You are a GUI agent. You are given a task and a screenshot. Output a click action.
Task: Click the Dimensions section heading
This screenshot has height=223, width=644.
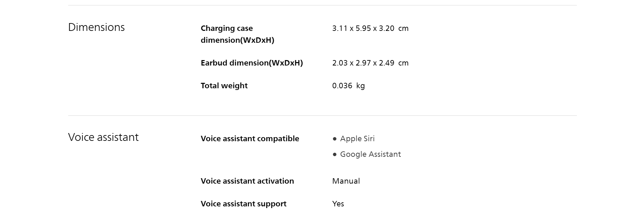click(x=96, y=27)
